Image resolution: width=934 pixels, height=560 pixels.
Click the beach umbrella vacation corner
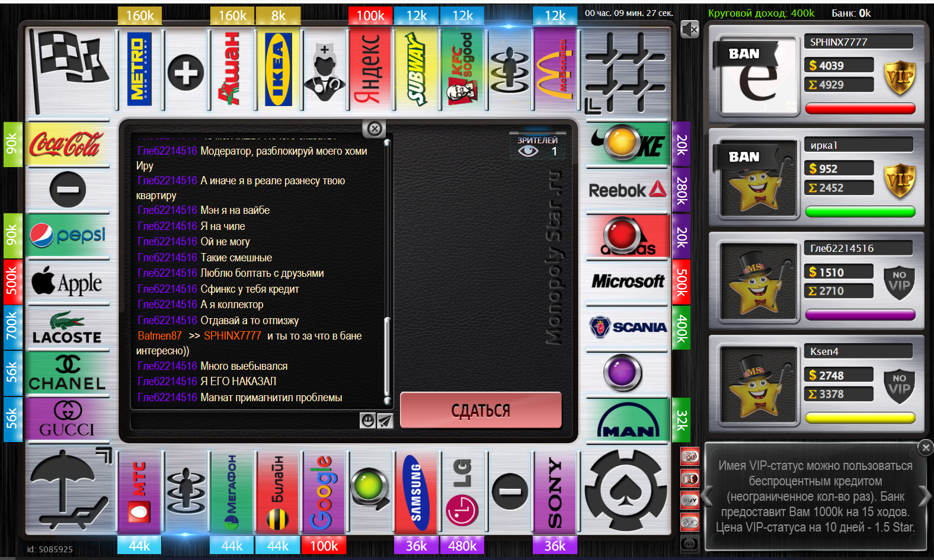[x=69, y=489]
